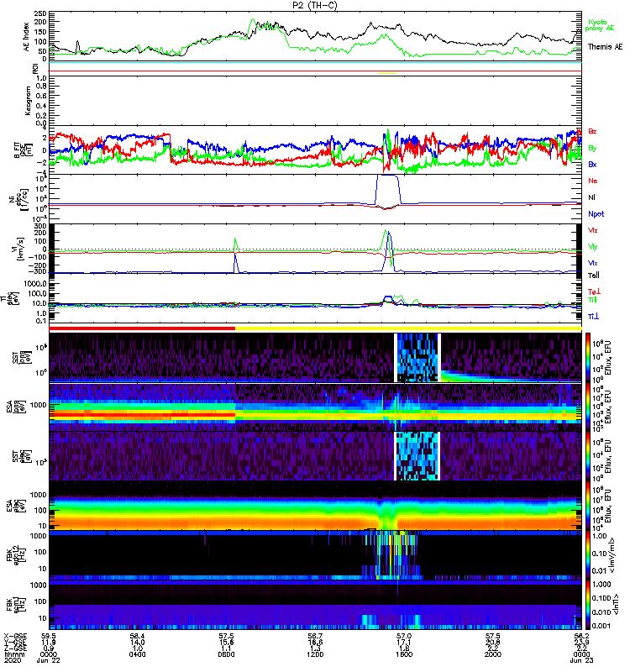Click the SST ions Eflux color bar
Image resolution: width=630 pixels, height=672 pixels.
coord(588,358)
